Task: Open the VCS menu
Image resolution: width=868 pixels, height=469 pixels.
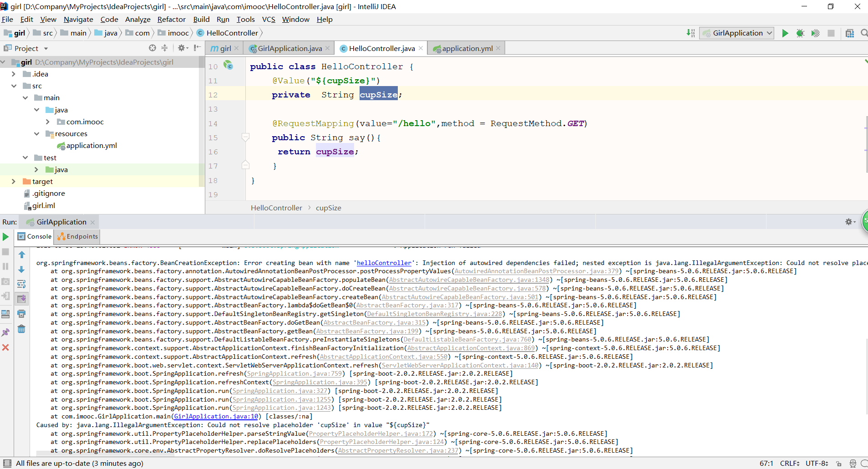Action: pyautogui.click(x=269, y=19)
